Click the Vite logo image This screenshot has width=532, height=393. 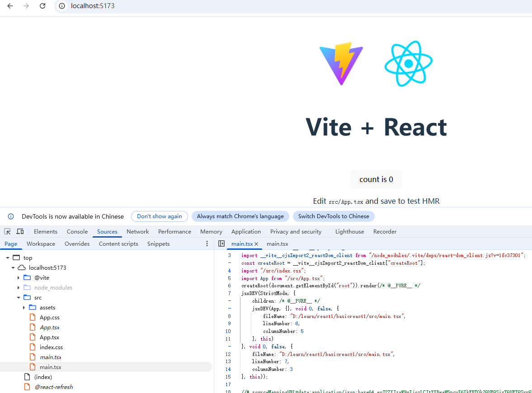click(341, 63)
